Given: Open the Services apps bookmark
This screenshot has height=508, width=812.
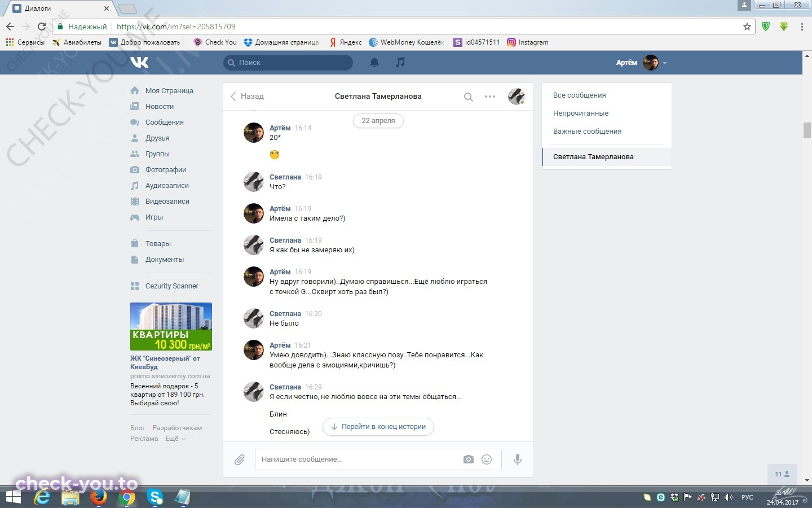Looking at the screenshot, I should tap(25, 42).
